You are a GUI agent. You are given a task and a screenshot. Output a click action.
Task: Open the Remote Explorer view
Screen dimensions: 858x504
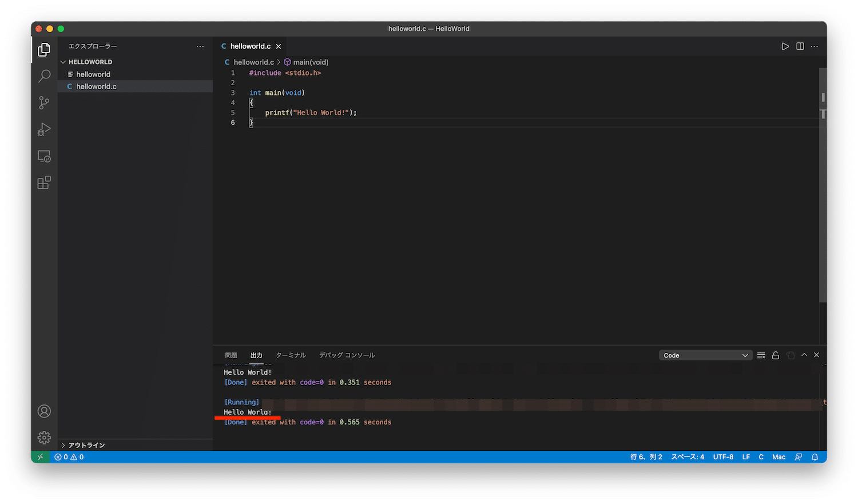pos(44,156)
